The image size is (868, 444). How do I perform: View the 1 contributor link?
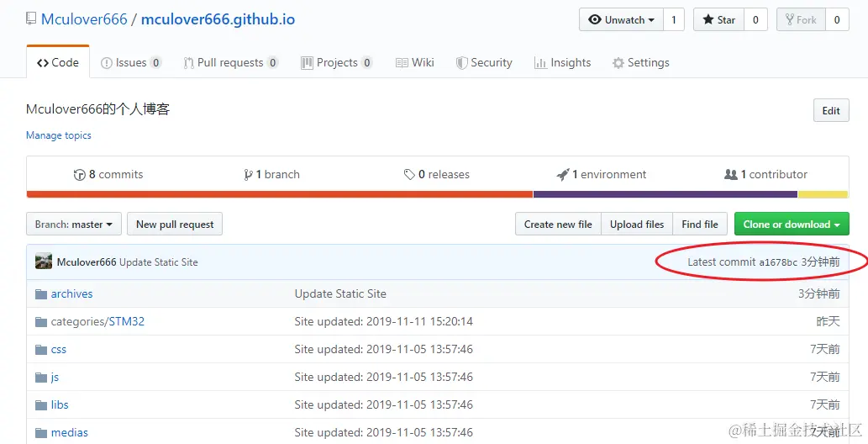765,175
